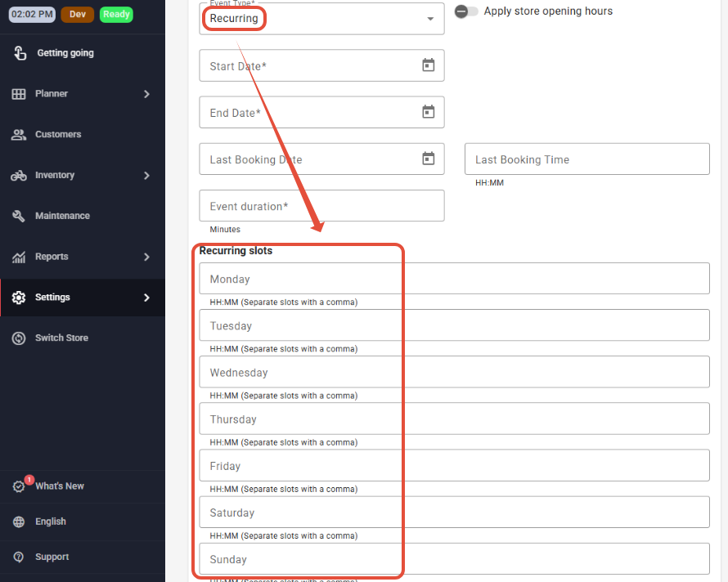Click the Thursday slots field
The height and width of the screenshot is (582, 728).
pos(454,419)
